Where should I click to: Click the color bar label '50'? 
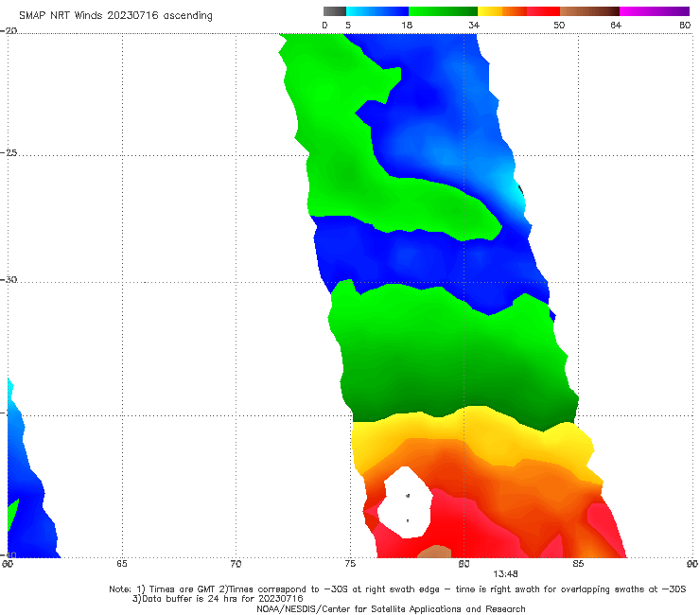coord(559,26)
